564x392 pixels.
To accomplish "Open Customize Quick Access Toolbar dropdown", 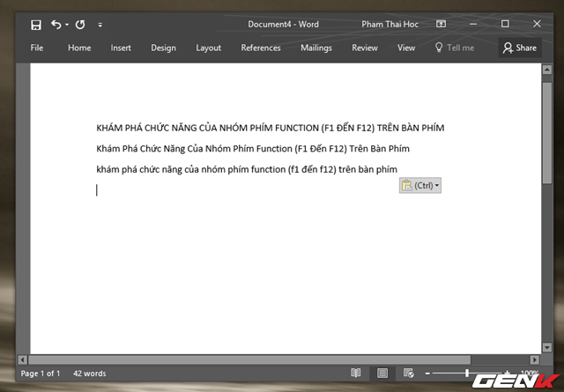I will (x=100, y=25).
